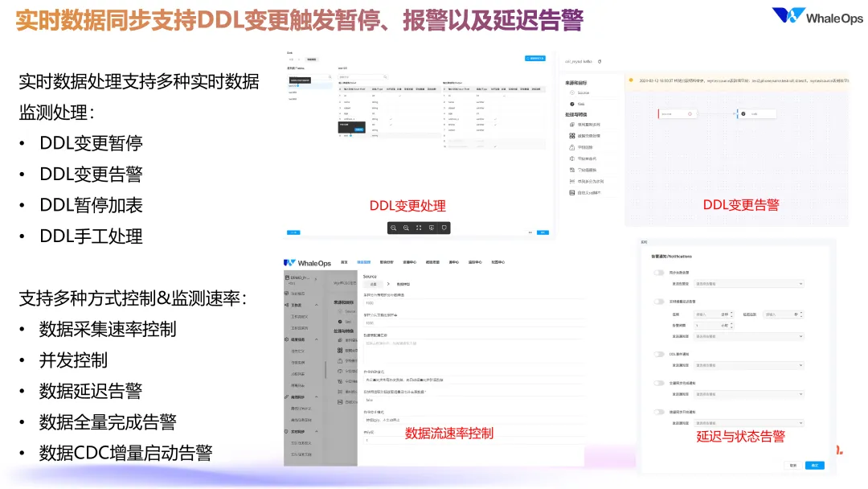Click the refresh icon beside cdc_mysql_kafka title
Image resolution: width=868 pixels, height=489 pixels.
[x=600, y=61]
